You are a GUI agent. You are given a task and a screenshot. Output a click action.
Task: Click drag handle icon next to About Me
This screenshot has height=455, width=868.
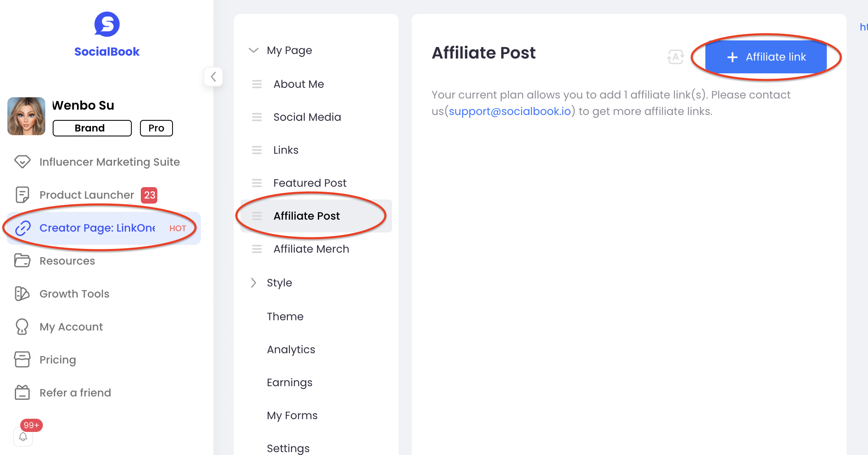(257, 84)
